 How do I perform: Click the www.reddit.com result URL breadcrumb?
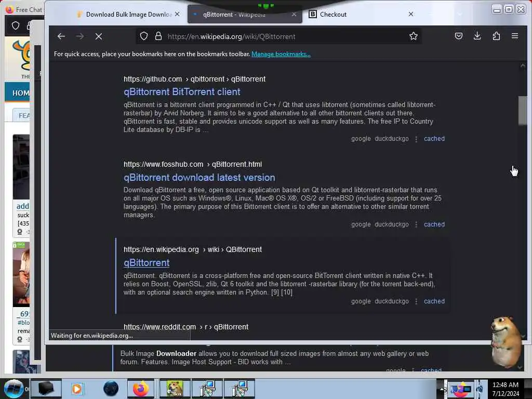tap(186, 327)
